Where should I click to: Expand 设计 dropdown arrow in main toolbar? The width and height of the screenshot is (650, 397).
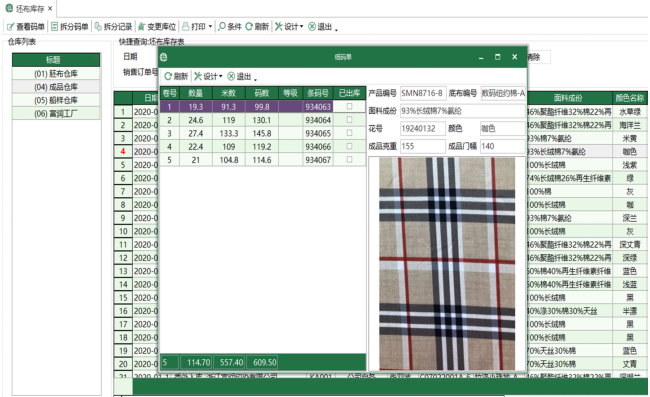coord(301,27)
